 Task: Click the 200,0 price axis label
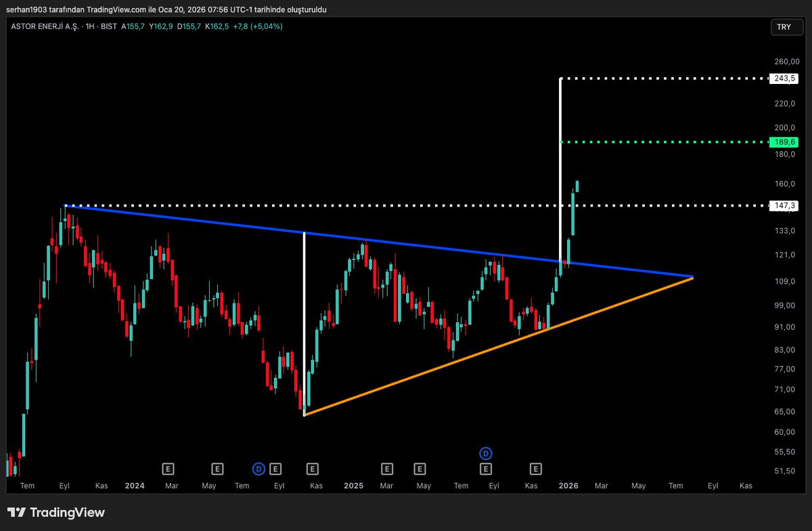[x=785, y=128]
